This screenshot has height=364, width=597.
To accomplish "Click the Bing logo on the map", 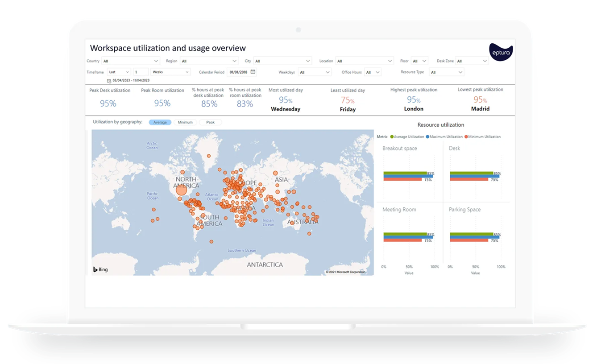I will 100,269.
